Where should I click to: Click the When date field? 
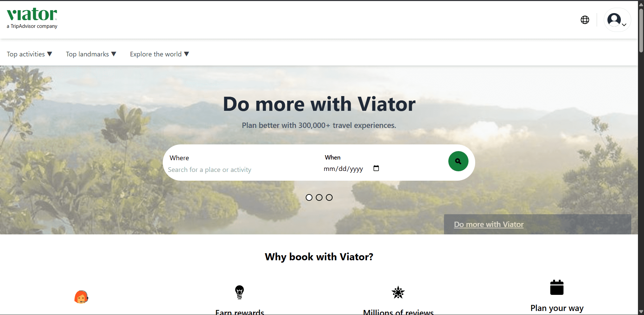(351, 169)
